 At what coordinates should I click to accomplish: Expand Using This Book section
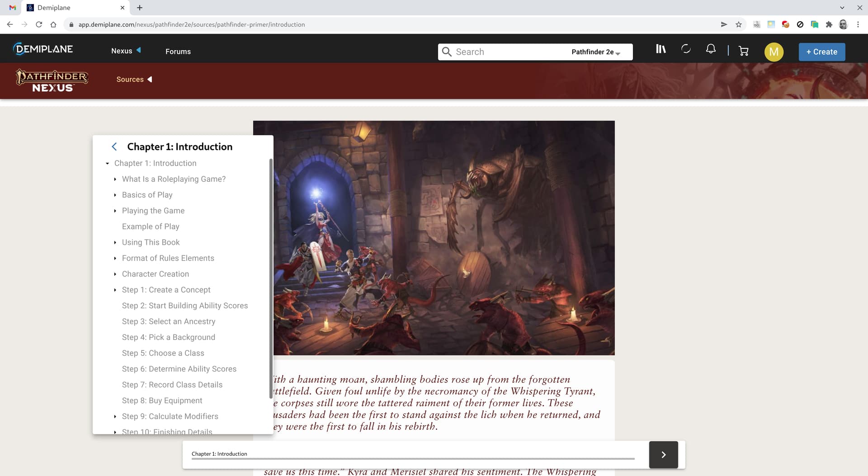(115, 242)
